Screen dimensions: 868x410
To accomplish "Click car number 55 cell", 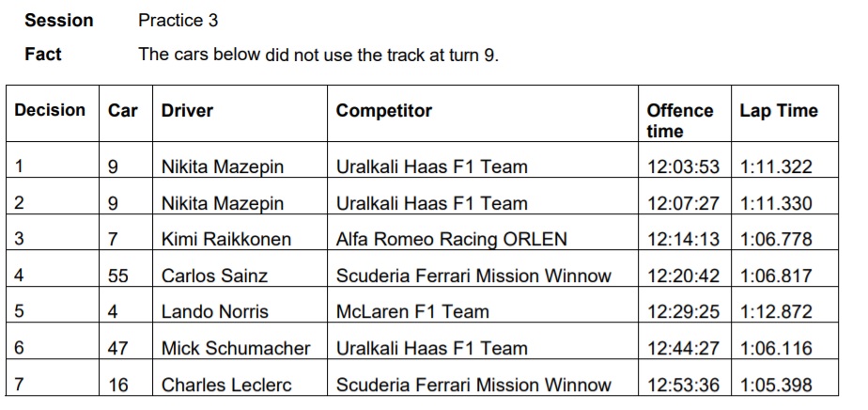I will [x=118, y=276].
